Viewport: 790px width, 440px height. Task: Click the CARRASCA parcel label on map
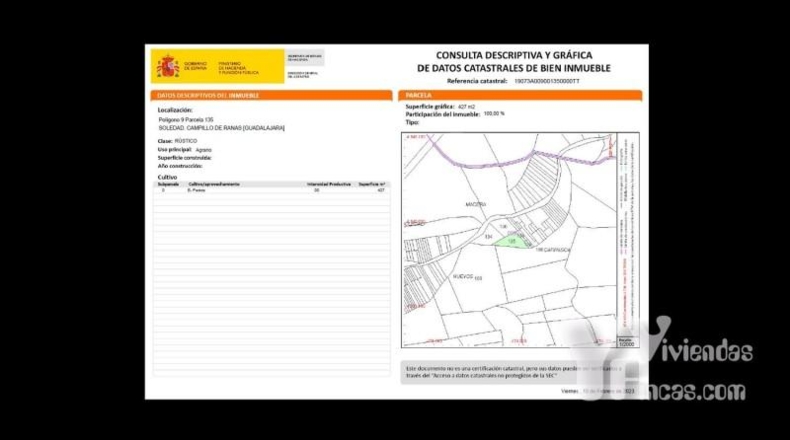(x=553, y=249)
